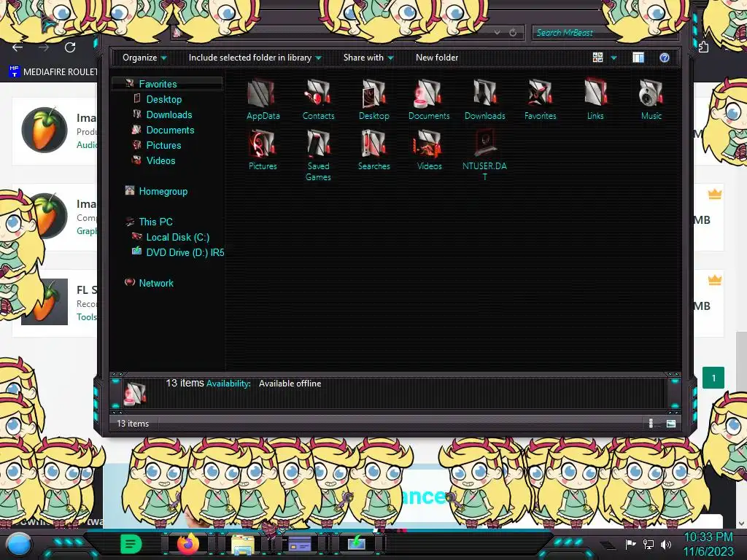Viewport: 747px width, 560px height.
Task: Refresh the Explorer address bar
Action: pos(513,32)
